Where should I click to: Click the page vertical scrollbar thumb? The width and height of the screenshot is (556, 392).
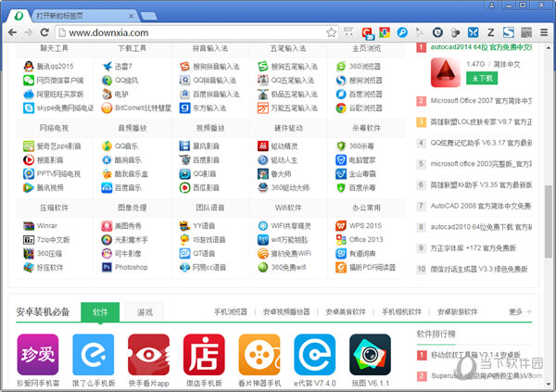click(549, 221)
